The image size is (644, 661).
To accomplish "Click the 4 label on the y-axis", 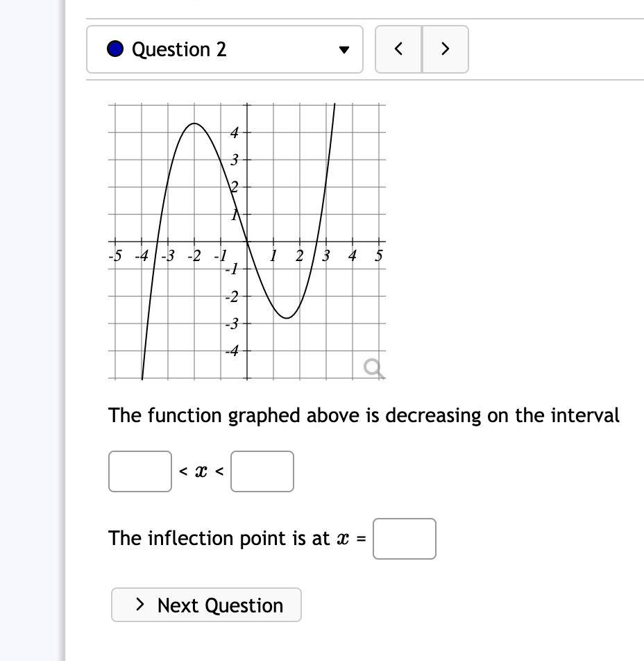I will pyautogui.click(x=235, y=133).
